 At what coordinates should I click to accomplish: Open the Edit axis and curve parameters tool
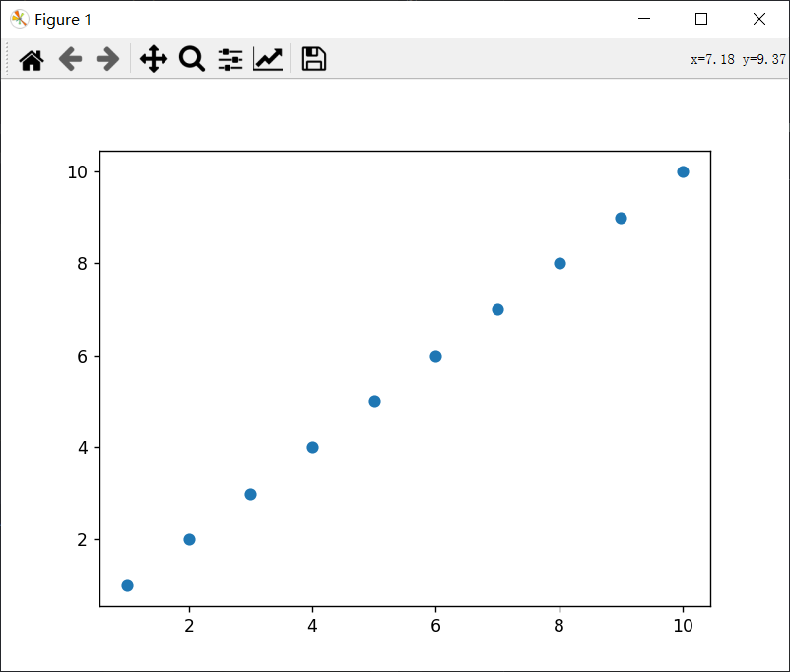268,59
